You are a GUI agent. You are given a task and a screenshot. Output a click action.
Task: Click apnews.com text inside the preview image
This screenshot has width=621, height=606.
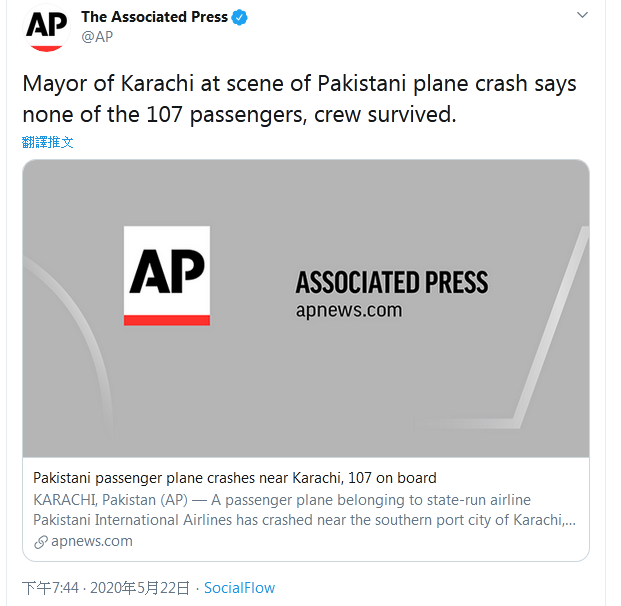click(x=349, y=310)
